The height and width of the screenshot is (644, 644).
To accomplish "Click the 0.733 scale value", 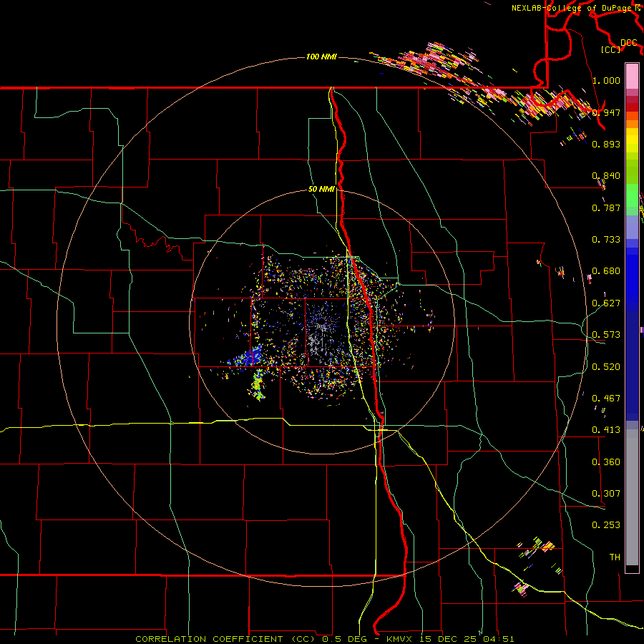I will click(x=606, y=240).
